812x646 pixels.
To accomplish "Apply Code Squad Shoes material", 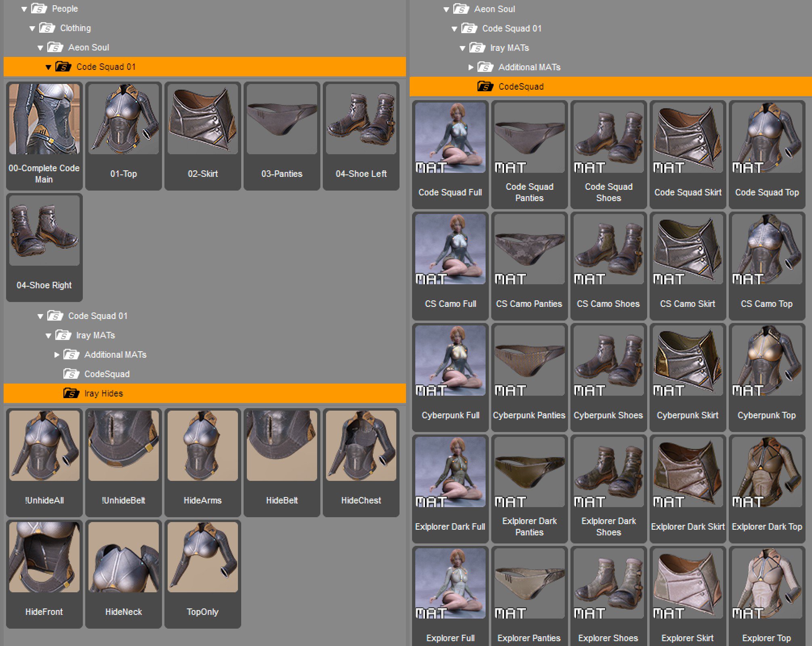I will (x=609, y=154).
